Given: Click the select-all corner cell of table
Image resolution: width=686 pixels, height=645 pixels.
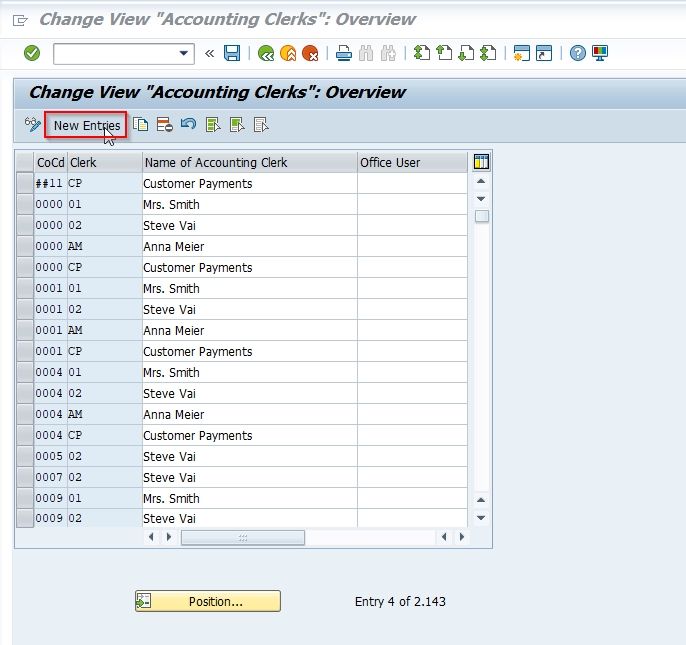Looking at the screenshot, I should (25, 162).
